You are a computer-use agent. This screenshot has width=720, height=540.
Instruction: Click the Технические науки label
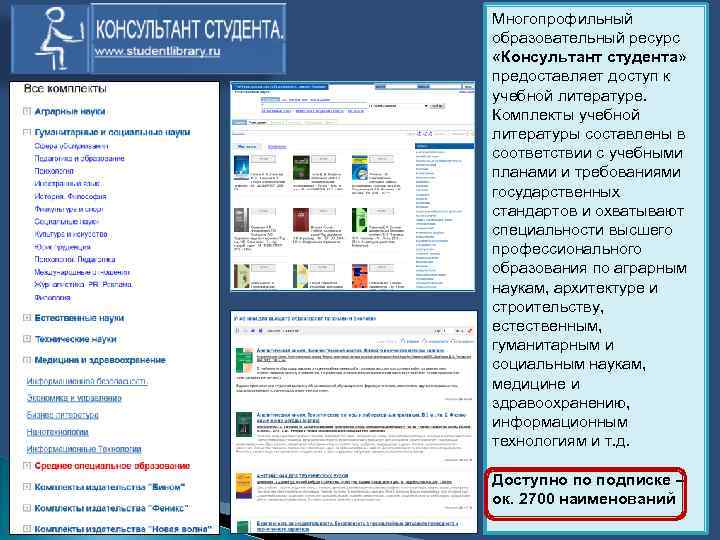tap(75, 339)
